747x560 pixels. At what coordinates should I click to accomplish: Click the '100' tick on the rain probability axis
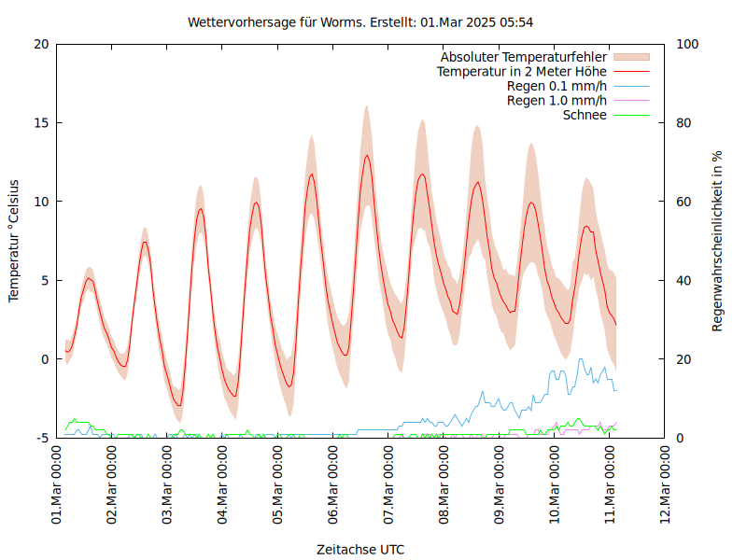click(685, 44)
